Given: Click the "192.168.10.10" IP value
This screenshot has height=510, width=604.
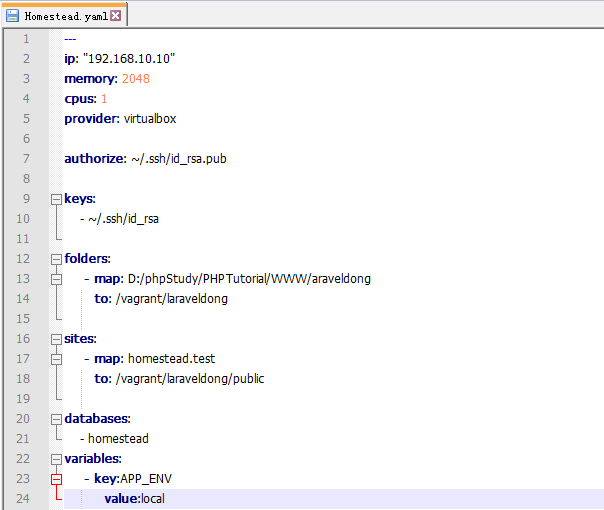Looking at the screenshot, I should 129,59.
